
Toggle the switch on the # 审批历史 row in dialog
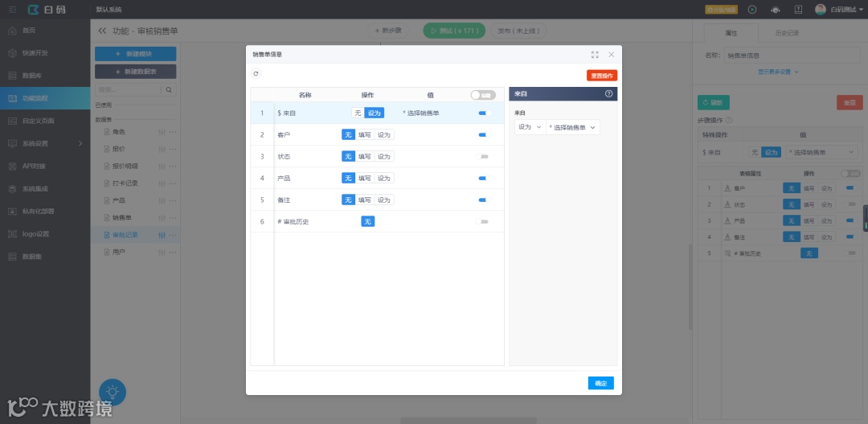pos(482,222)
